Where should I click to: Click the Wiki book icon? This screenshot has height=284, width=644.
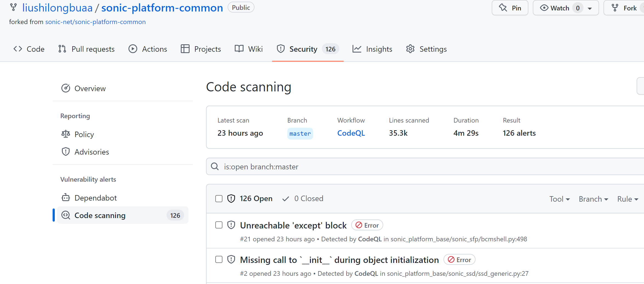tap(239, 49)
